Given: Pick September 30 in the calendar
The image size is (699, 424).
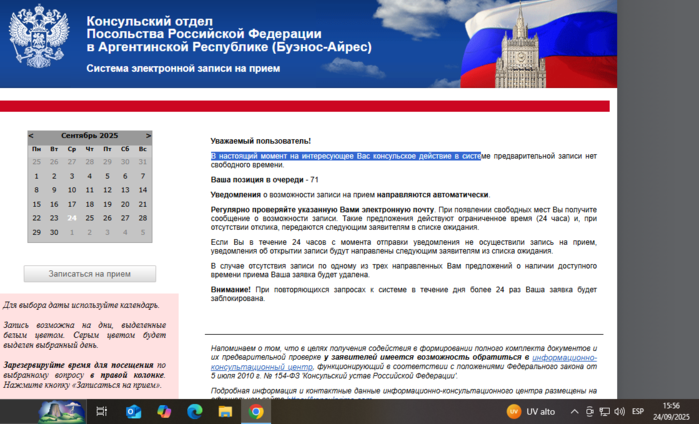Looking at the screenshot, I should pos(54,232).
